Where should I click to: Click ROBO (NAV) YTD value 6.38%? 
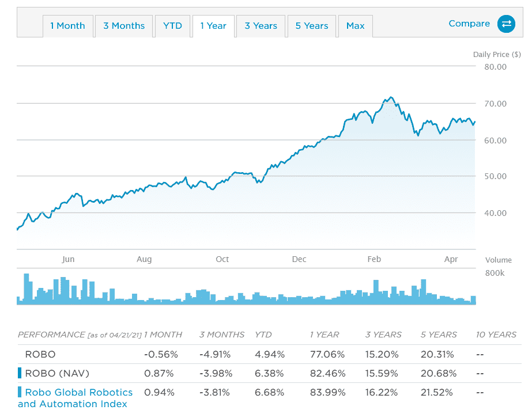click(x=269, y=373)
